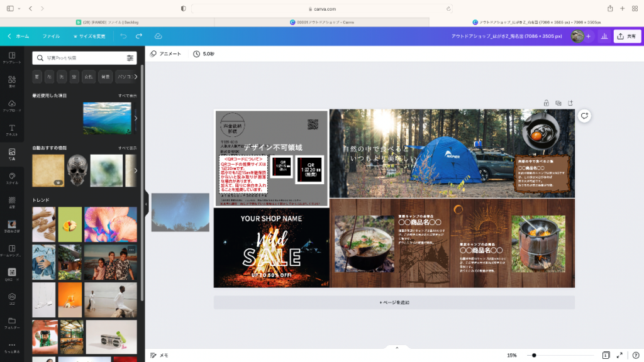Lock the page with padlock icon
The image size is (644, 362).
point(547,103)
